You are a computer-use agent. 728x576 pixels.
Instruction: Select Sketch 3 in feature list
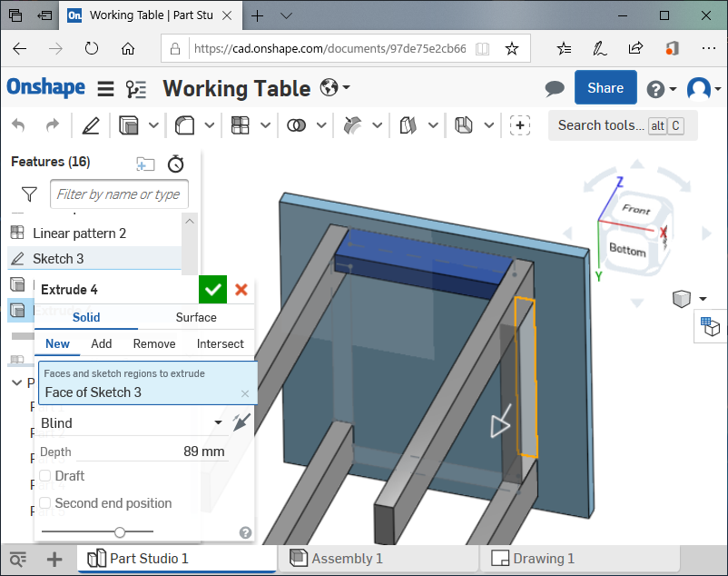tap(94, 258)
